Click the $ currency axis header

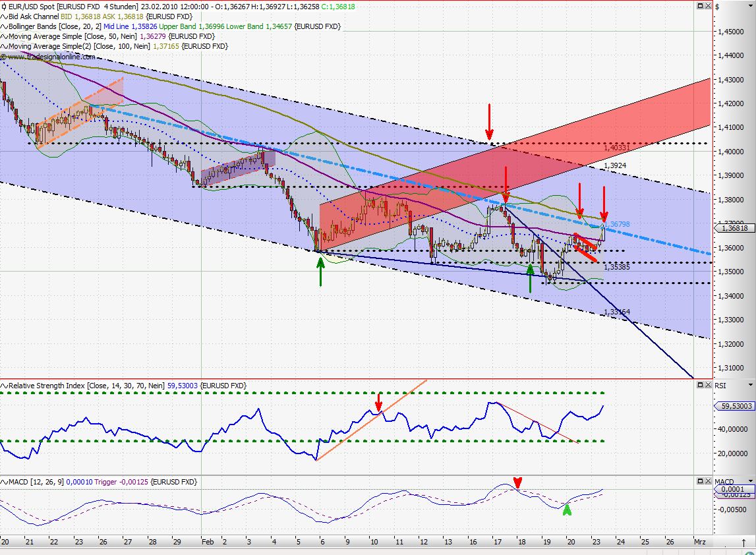point(717,7)
